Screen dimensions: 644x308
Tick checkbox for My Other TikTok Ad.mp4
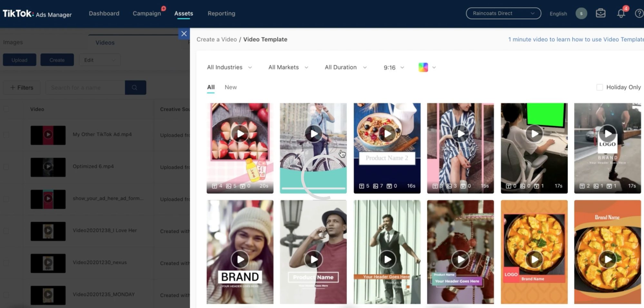[6, 135]
